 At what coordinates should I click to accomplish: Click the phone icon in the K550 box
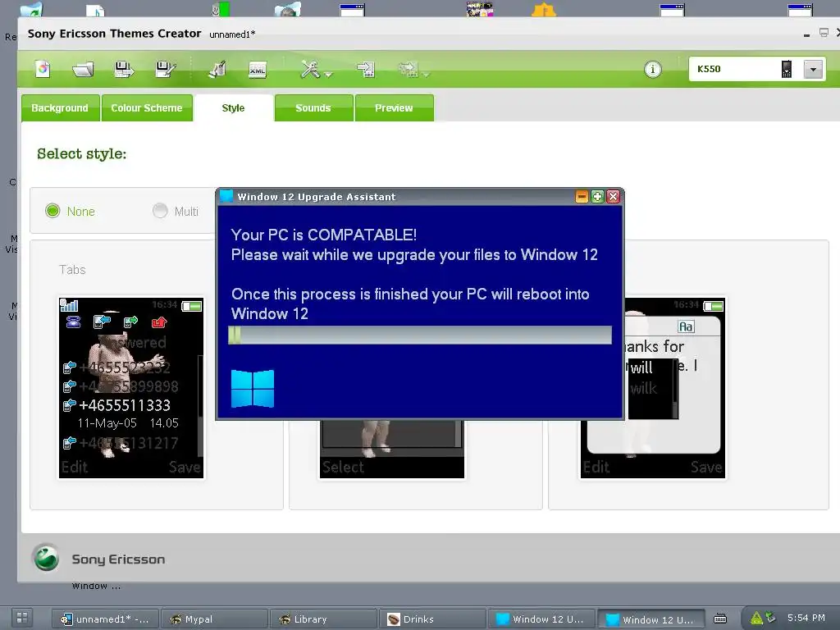pyautogui.click(x=787, y=69)
